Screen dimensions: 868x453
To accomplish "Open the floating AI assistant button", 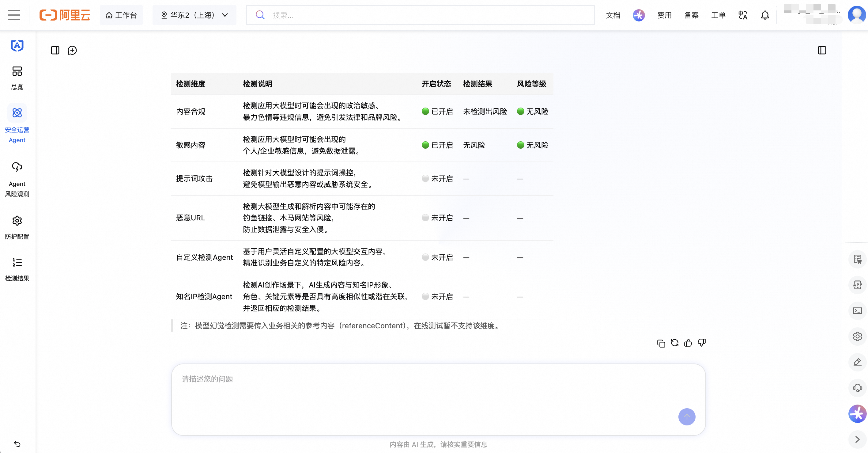I will 857,413.
